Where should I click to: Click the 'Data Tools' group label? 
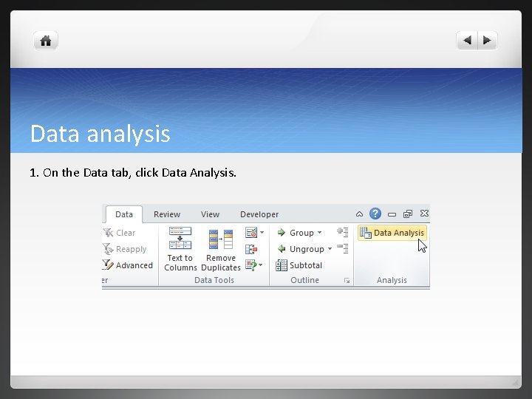(214, 280)
